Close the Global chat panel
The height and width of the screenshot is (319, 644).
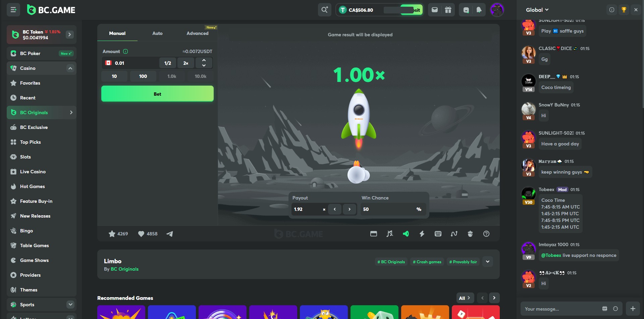(x=636, y=10)
